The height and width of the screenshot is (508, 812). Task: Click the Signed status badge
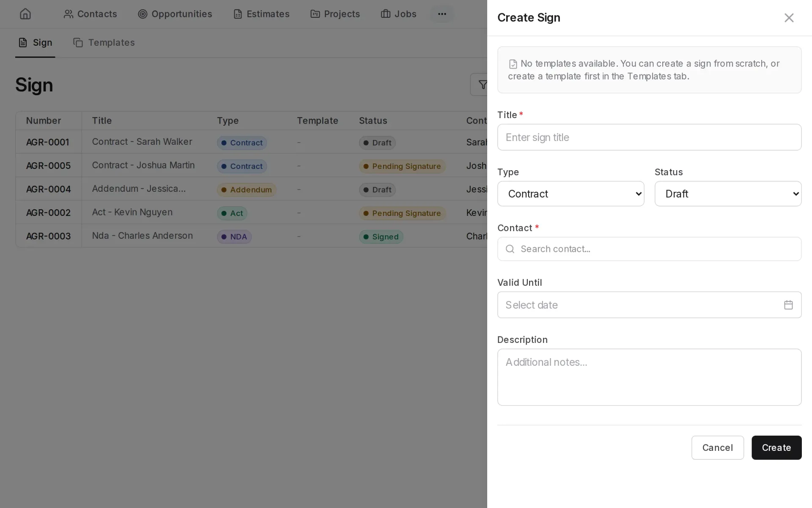tap(381, 237)
